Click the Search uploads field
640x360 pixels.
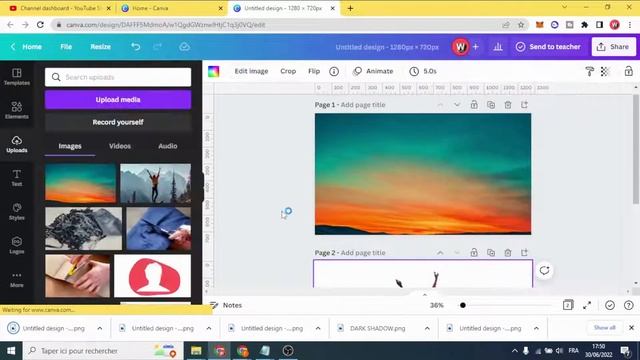pos(118,77)
